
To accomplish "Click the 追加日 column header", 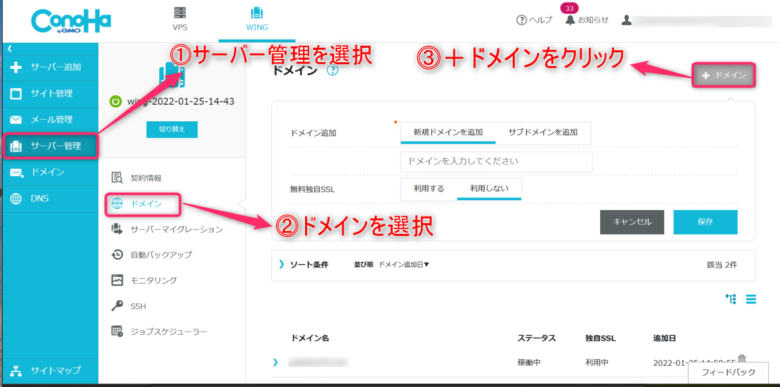I will 664,338.
